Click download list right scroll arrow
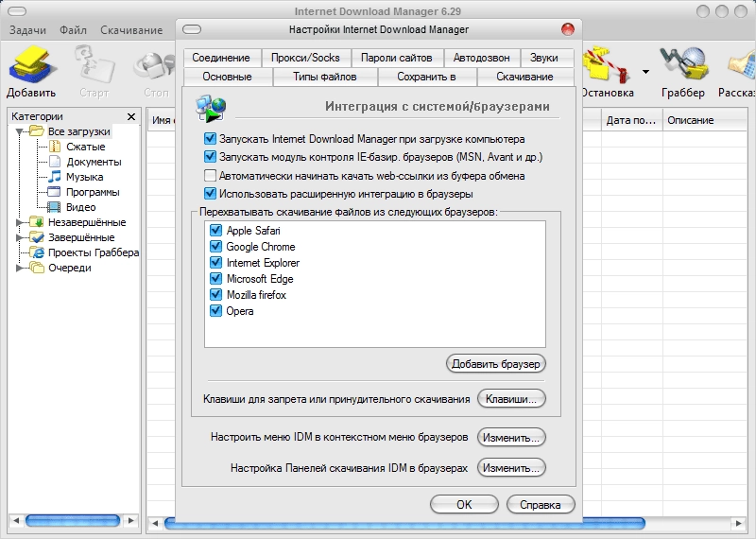The height and width of the screenshot is (539, 756). pos(739,523)
